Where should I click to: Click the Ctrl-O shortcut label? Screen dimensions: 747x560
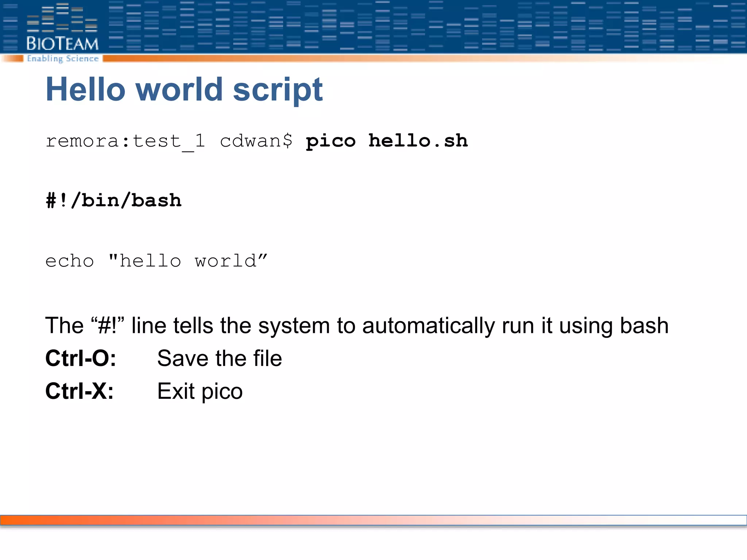81,358
